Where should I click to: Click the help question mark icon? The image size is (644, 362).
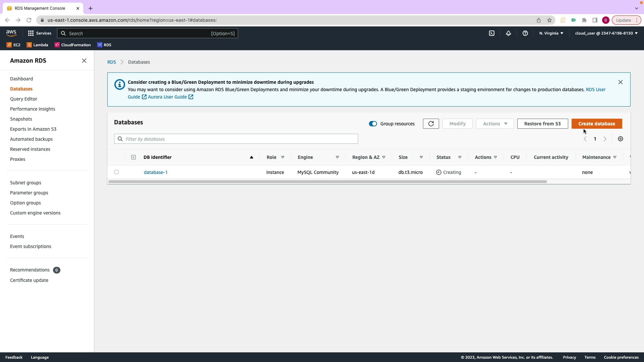525,33
